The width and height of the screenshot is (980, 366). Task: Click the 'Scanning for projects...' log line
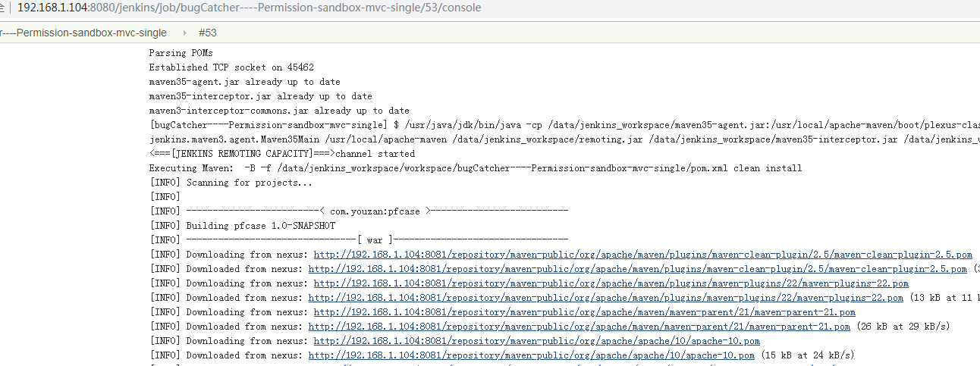coord(231,183)
